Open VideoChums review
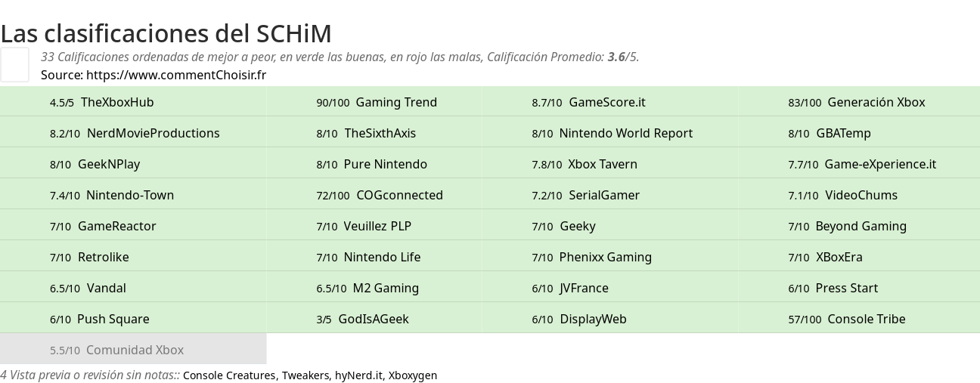Image resolution: width=980 pixels, height=383 pixels. pyautogui.click(x=861, y=195)
